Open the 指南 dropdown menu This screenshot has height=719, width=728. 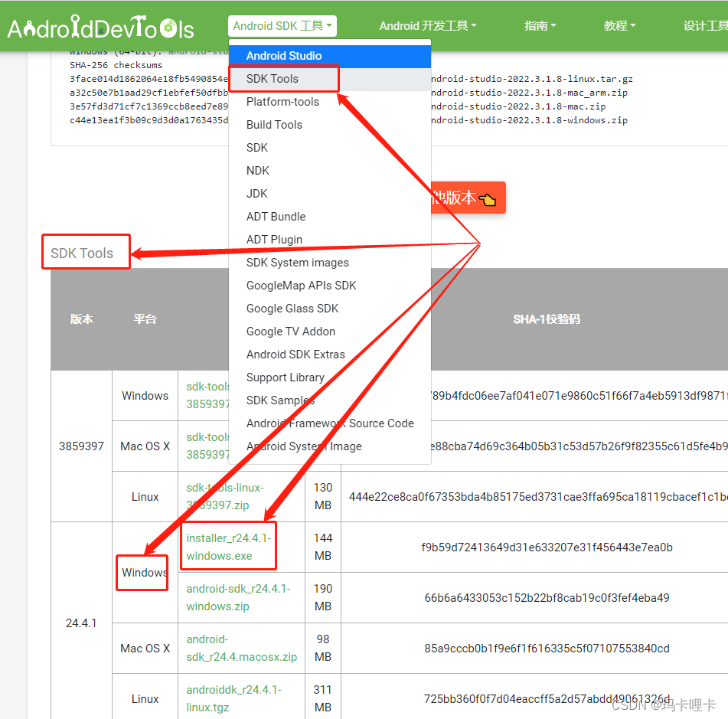point(540,26)
